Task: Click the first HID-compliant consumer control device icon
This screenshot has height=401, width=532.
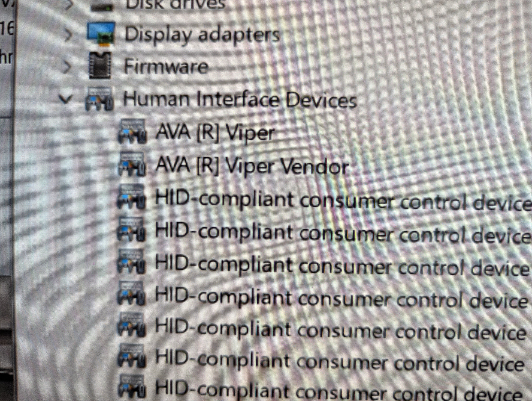Action: 131,197
